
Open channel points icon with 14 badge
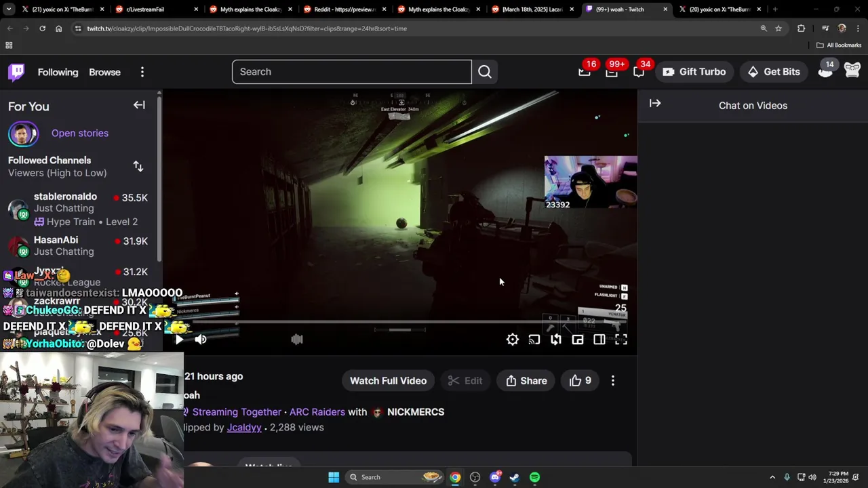tap(825, 71)
